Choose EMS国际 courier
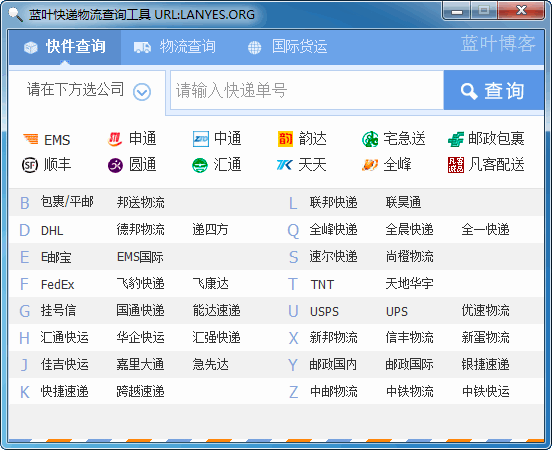 (140, 257)
